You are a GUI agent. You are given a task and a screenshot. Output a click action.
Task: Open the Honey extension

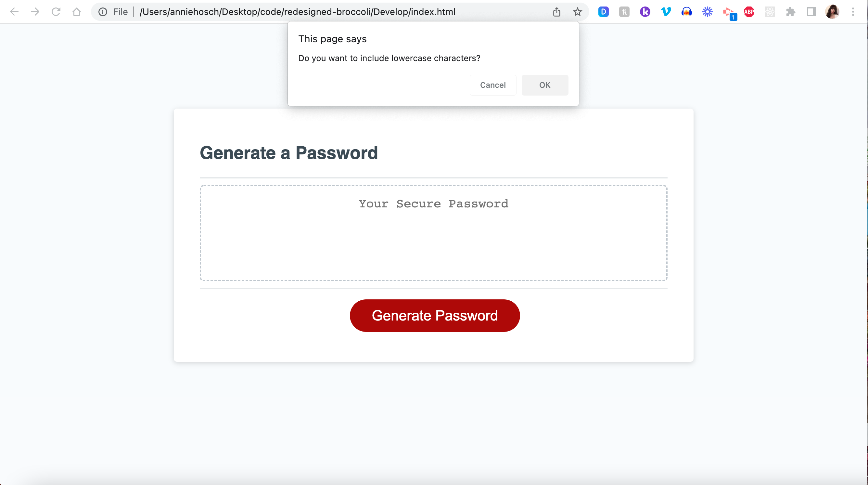point(624,11)
